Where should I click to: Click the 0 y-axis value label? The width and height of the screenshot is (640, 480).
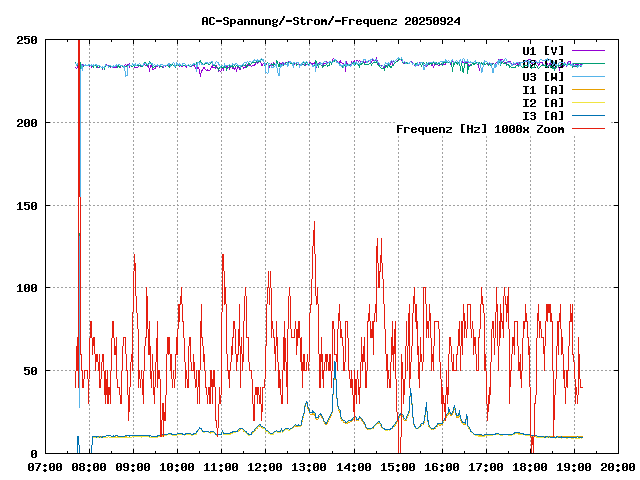[34, 453]
